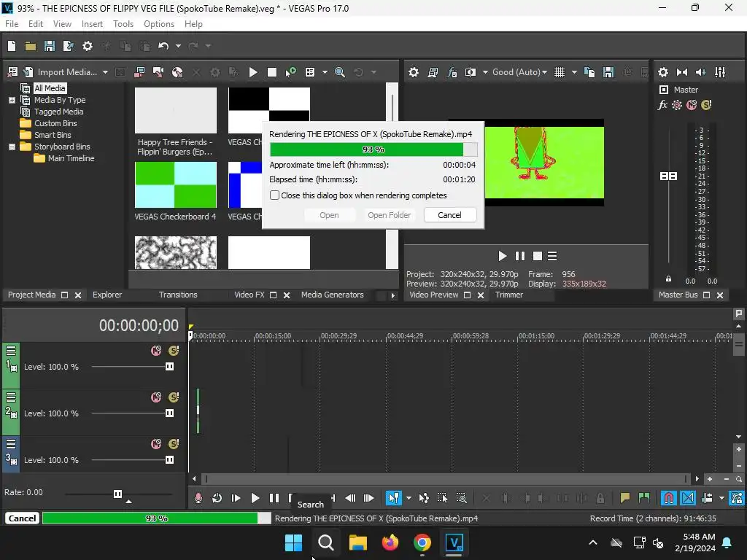Save project with floppy disk icon
747x560 pixels.
coord(49,46)
